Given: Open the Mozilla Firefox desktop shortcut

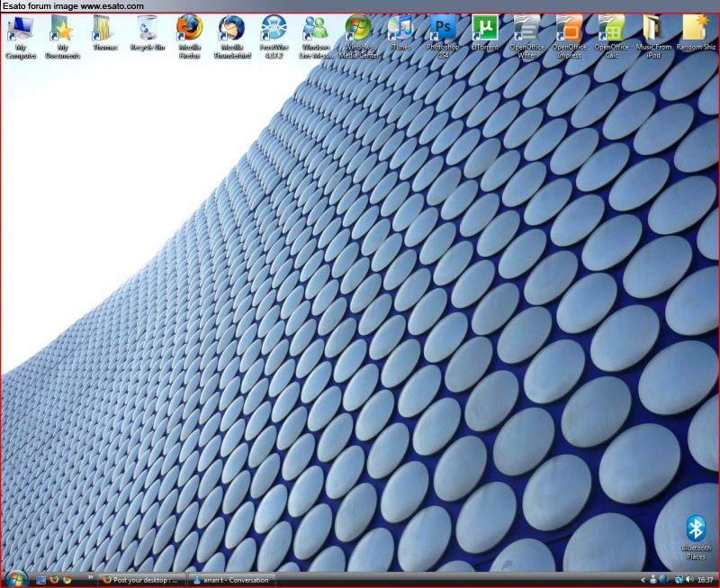Looking at the screenshot, I should [x=189, y=29].
